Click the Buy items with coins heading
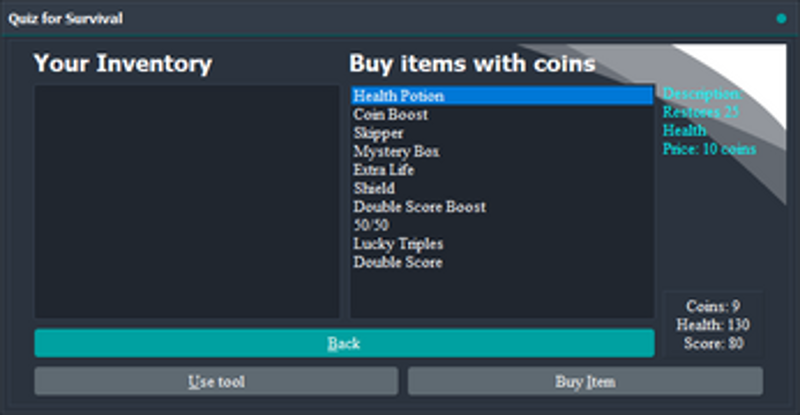Image resolution: width=800 pixels, height=415 pixels. tap(472, 64)
